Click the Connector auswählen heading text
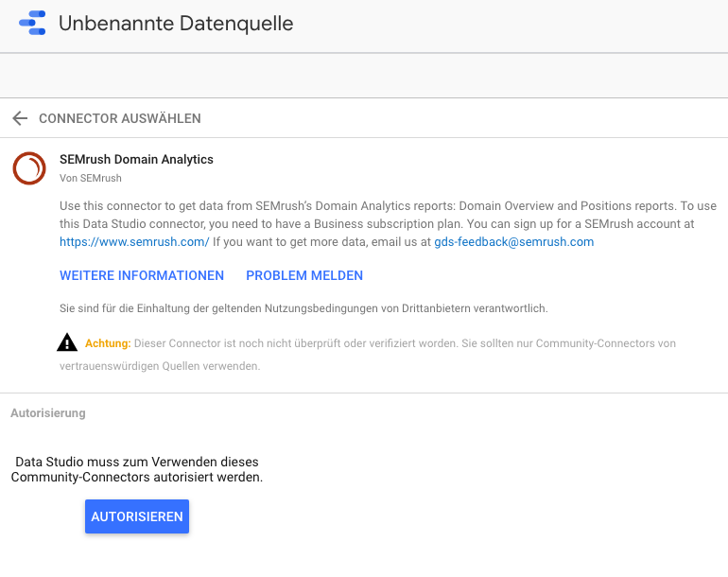Viewport: 728px width, 577px height. coord(120,118)
